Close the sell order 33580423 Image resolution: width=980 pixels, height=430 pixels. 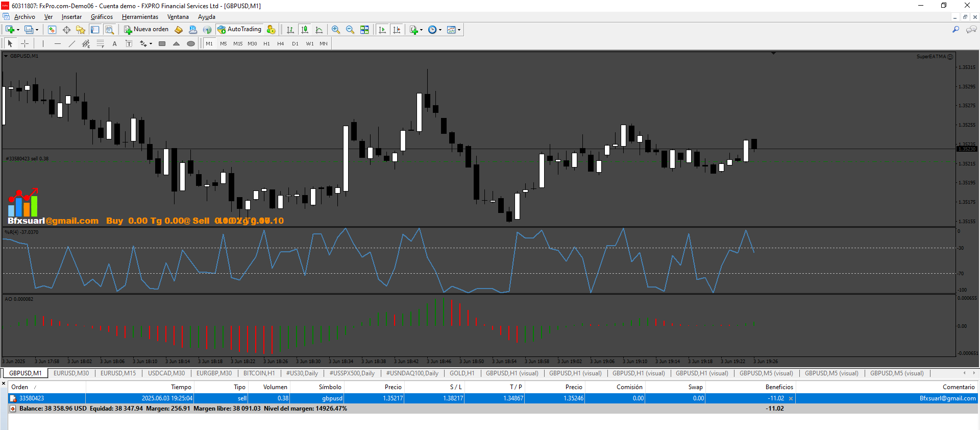pyautogui.click(x=791, y=398)
